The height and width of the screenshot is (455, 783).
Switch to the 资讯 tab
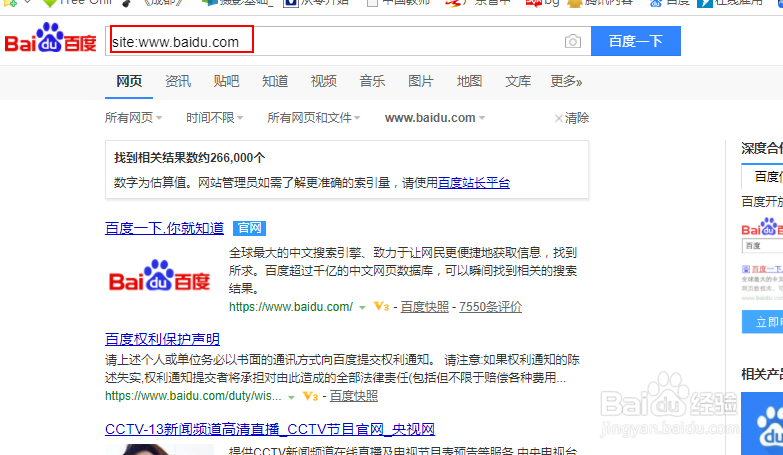click(x=178, y=81)
